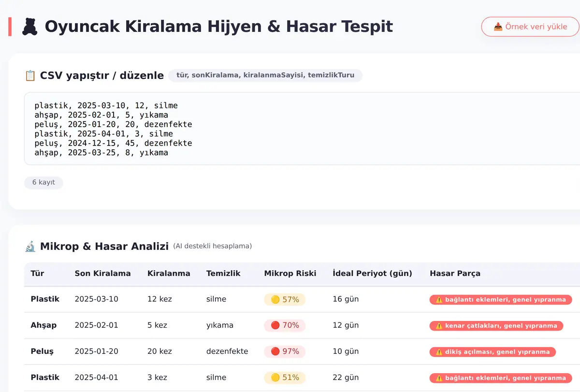Screen dimensions: 580x392
Task: Click the İdeal Periyot (gün) column header
Action: [372, 274]
